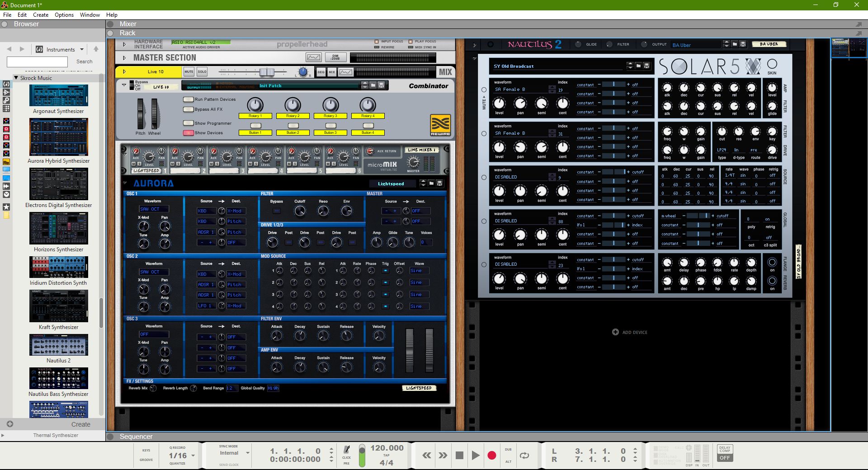The height and width of the screenshot is (470, 868).
Task: Save the Combinator patch with disk icon
Action: 381,85
